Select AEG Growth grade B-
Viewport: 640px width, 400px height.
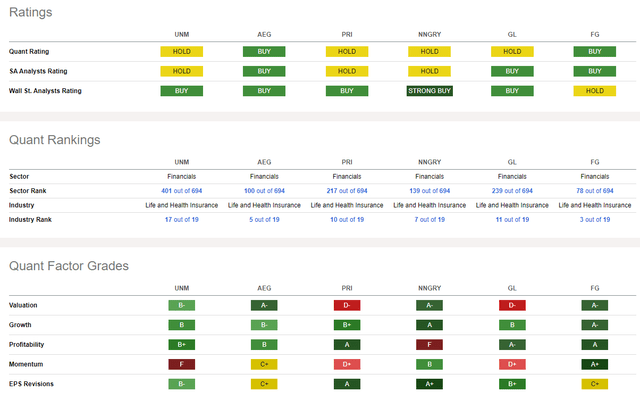[264, 325]
